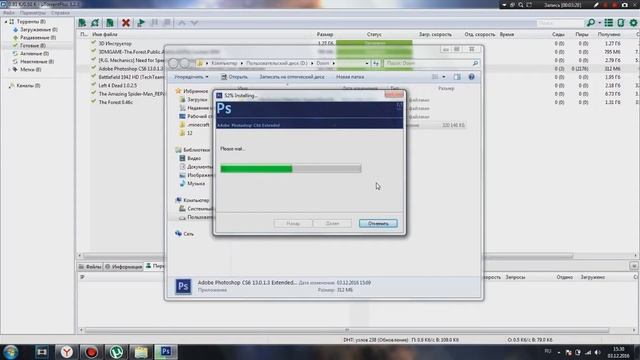Expand the Метки tree node arrow
Image resolution: width=640 pixels, height=360 pixels.
(x=9, y=69)
